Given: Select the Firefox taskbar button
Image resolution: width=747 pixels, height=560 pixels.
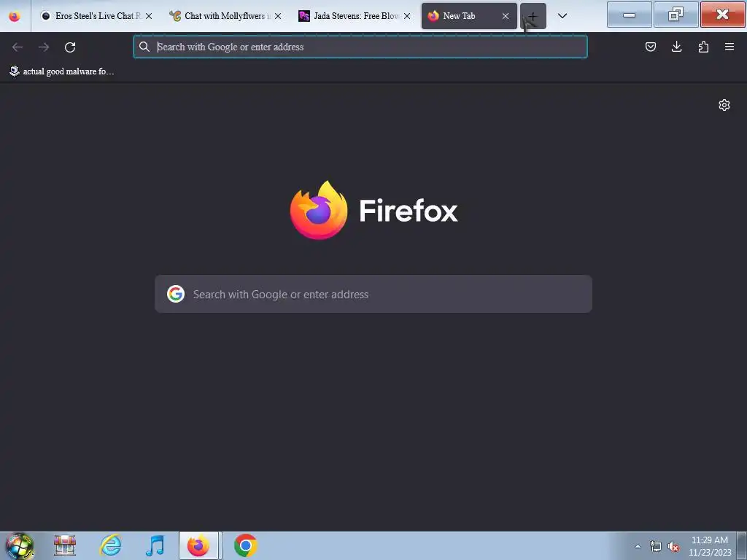Looking at the screenshot, I should [x=198, y=545].
